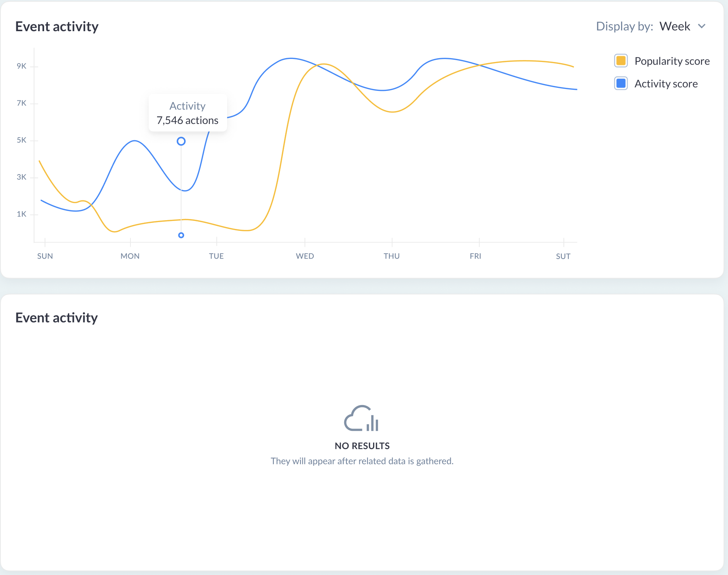Screen dimensions: 728x575
Task: Click the 9K y-axis label
Action: pyautogui.click(x=22, y=66)
